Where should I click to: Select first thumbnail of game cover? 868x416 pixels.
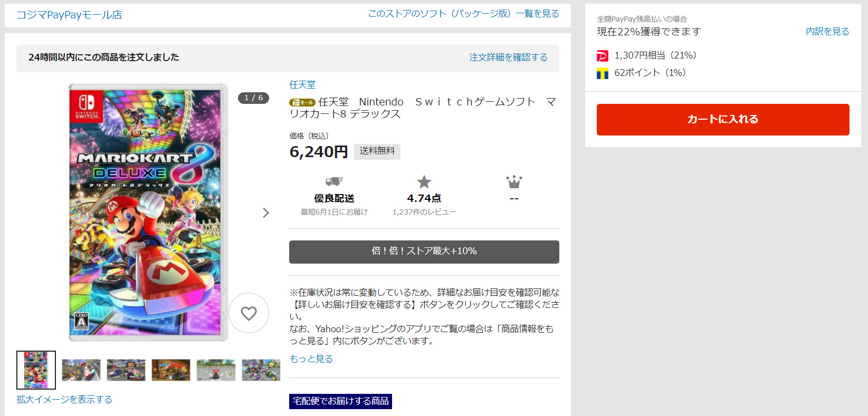click(x=36, y=370)
